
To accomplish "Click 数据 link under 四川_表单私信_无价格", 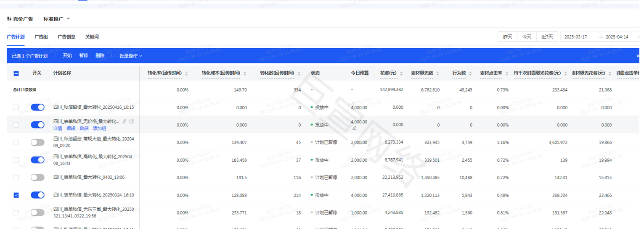I will (84, 128).
